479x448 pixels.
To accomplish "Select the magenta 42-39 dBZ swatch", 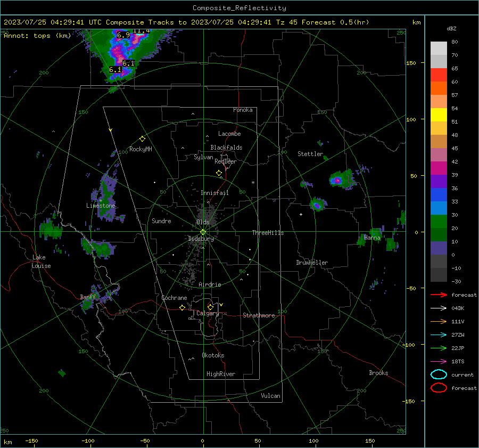I will pos(439,168).
